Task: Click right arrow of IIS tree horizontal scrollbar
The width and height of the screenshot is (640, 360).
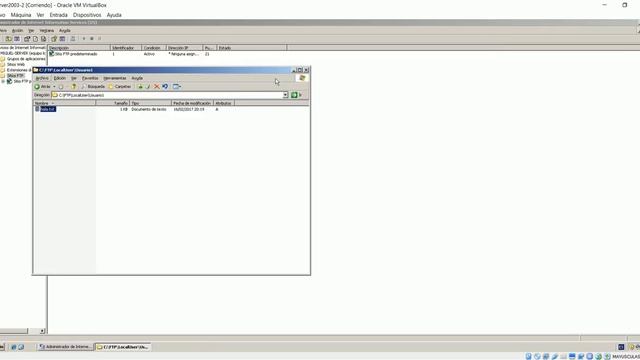Action: coord(42,331)
